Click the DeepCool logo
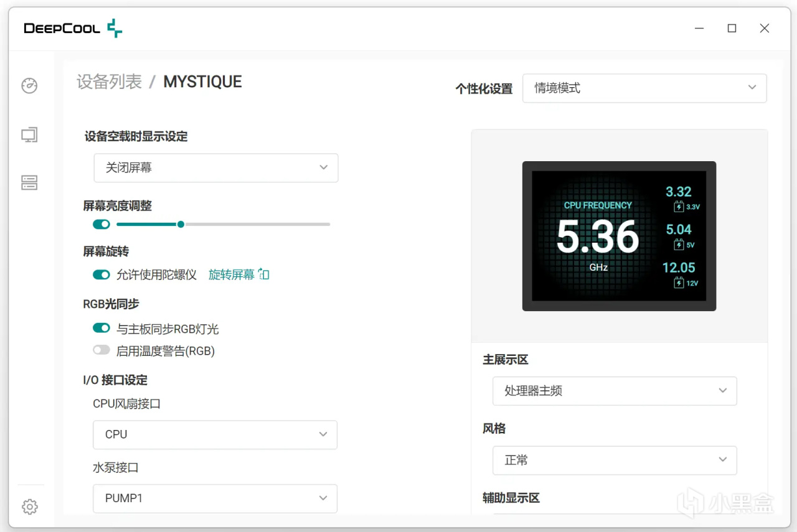The height and width of the screenshot is (532, 797). (73, 28)
